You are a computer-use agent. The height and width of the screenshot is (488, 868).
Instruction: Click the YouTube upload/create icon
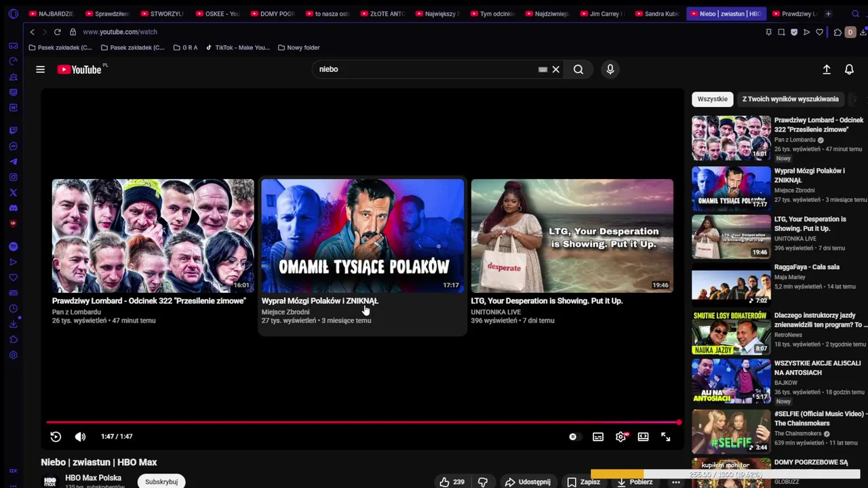click(827, 69)
